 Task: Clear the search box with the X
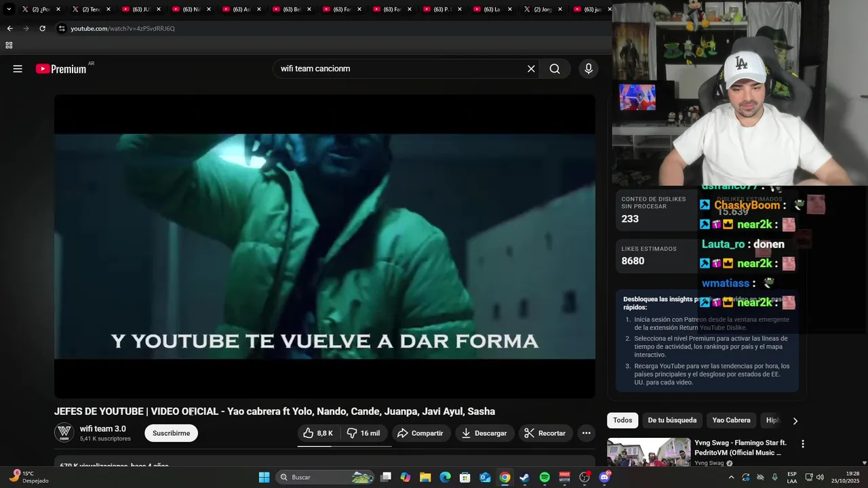(x=531, y=68)
